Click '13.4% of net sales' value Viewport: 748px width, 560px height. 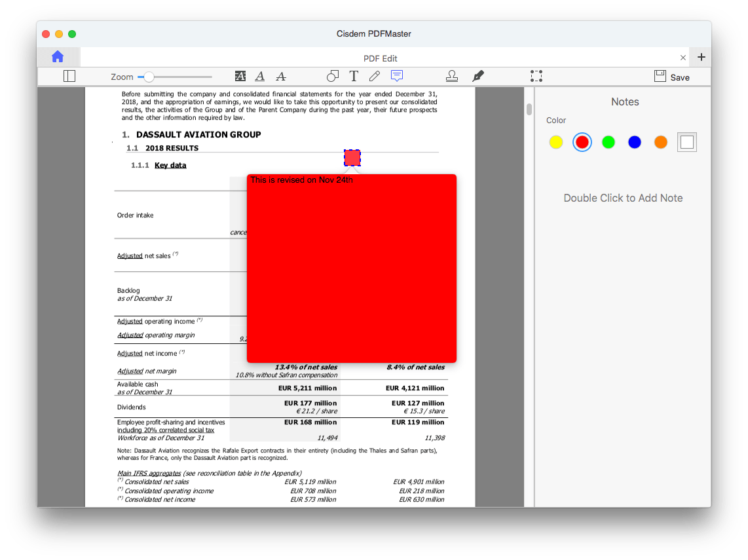[306, 367]
